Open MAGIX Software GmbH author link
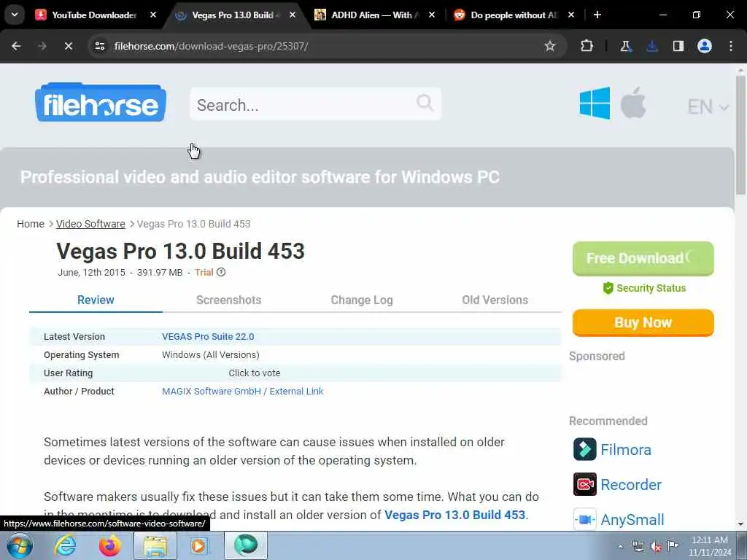This screenshot has height=560, width=747. (211, 392)
